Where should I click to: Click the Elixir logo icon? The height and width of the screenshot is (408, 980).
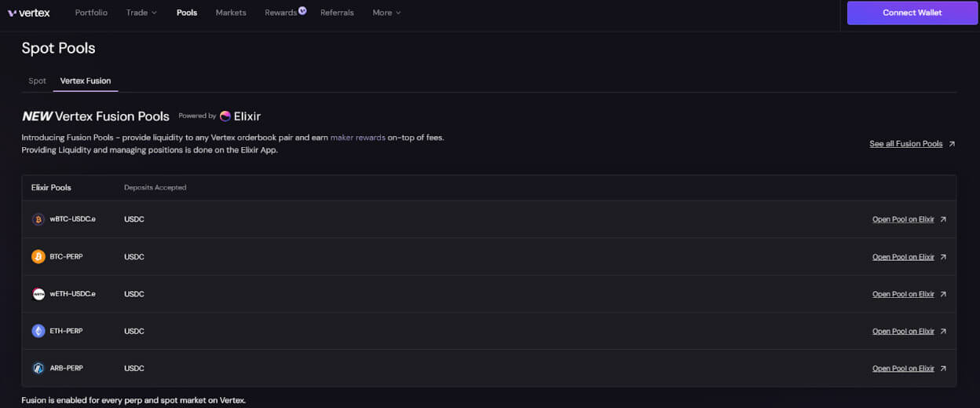225,116
